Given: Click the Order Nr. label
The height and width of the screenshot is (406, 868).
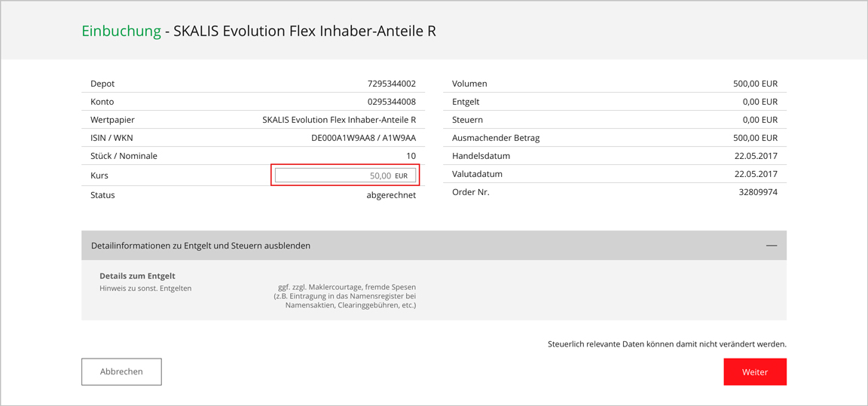Looking at the screenshot, I should pyautogui.click(x=471, y=193).
